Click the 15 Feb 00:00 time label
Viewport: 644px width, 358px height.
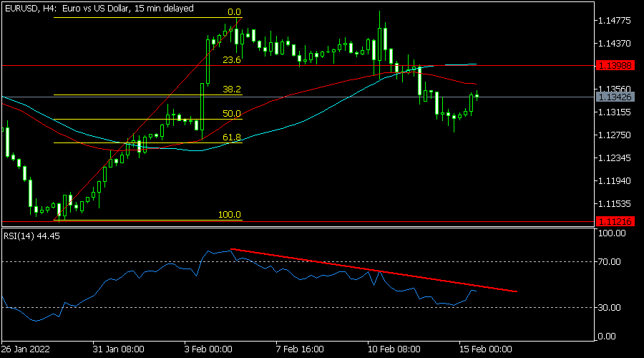click(485, 349)
